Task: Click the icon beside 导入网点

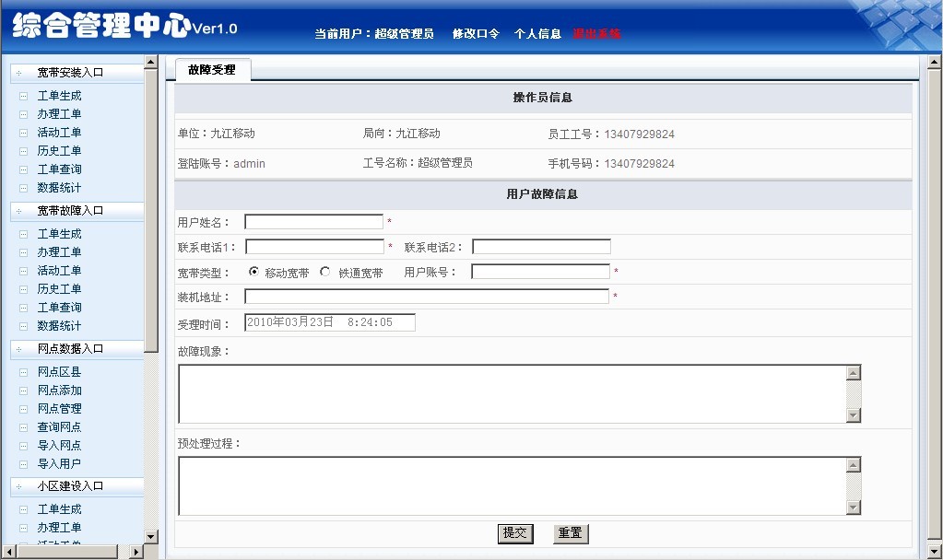Action: tap(23, 446)
